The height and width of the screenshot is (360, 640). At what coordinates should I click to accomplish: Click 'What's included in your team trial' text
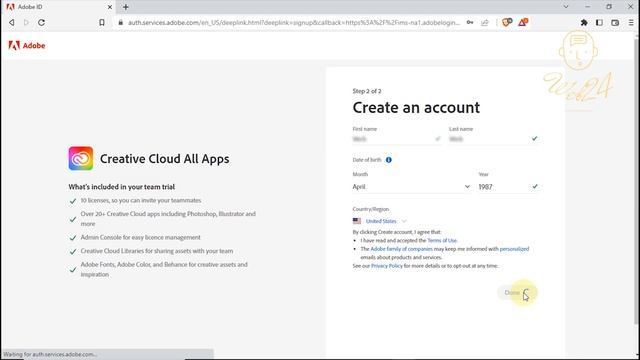tap(122, 187)
